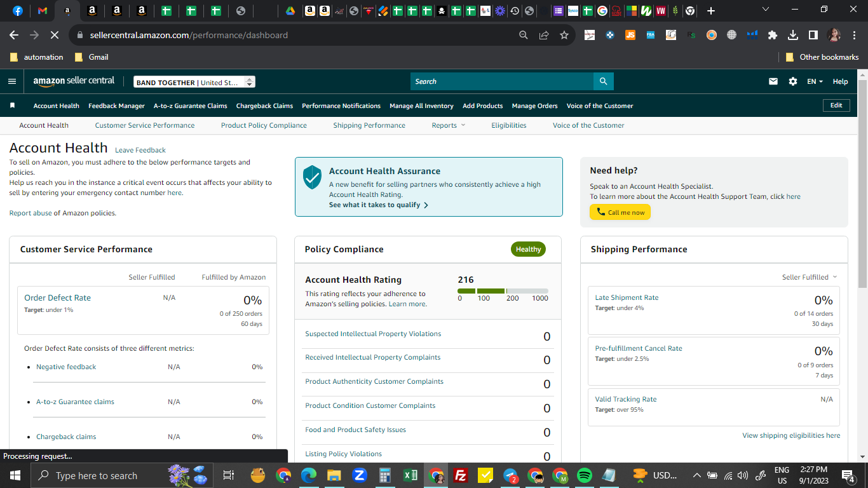Open the messages envelope icon

[773, 81]
